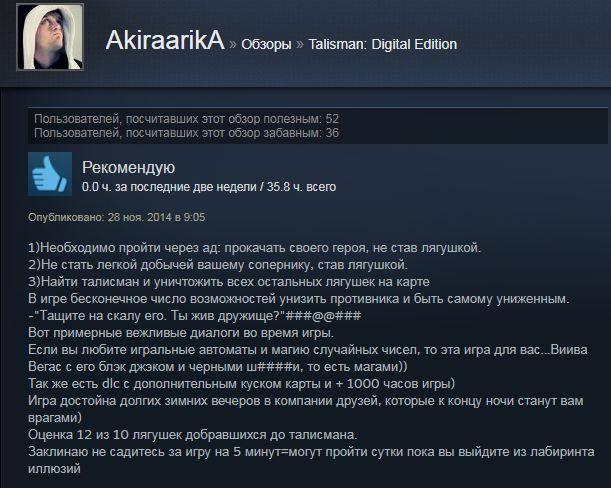Image resolution: width=611 pixels, height=488 pixels.
Task: Click the Опубликовано 28 ноя. 2014 date
Action: tap(117, 217)
